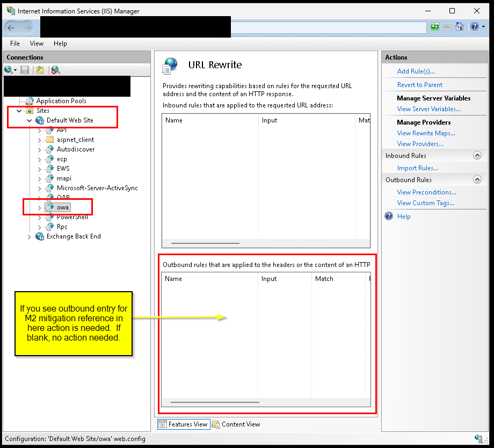This screenshot has width=494, height=448.
Task: Expand the owa node
Action: tap(39, 208)
